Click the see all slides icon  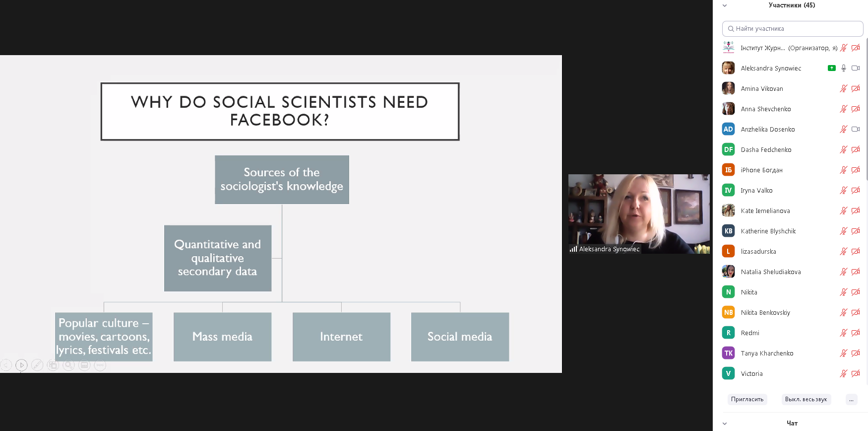pos(53,365)
